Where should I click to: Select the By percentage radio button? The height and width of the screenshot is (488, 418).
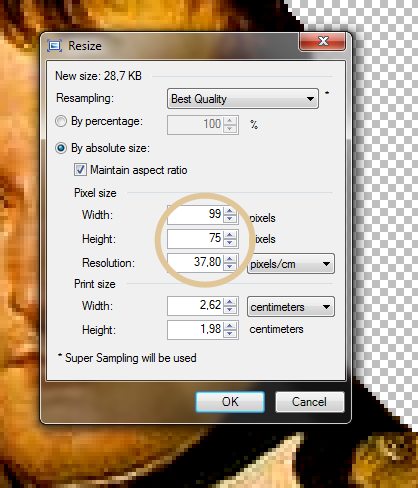point(61,121)
